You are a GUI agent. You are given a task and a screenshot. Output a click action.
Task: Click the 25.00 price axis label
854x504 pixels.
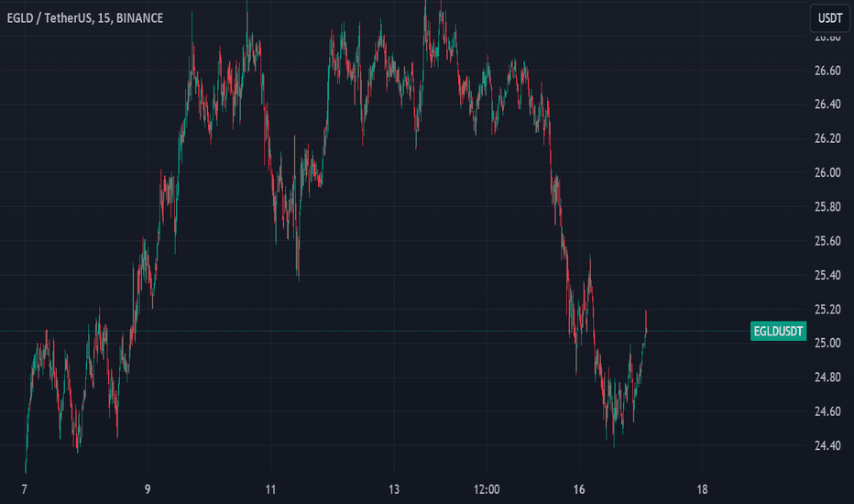827,344
